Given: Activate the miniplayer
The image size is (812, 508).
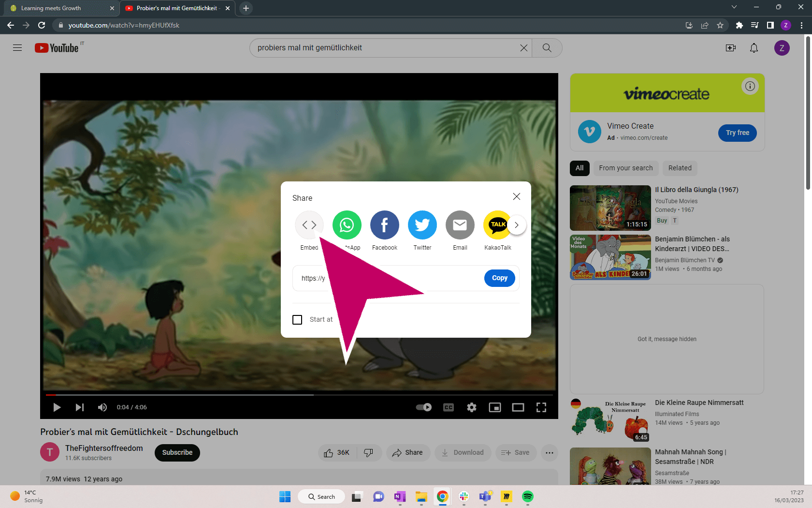Looking at the screenshot, I should 495,407.
